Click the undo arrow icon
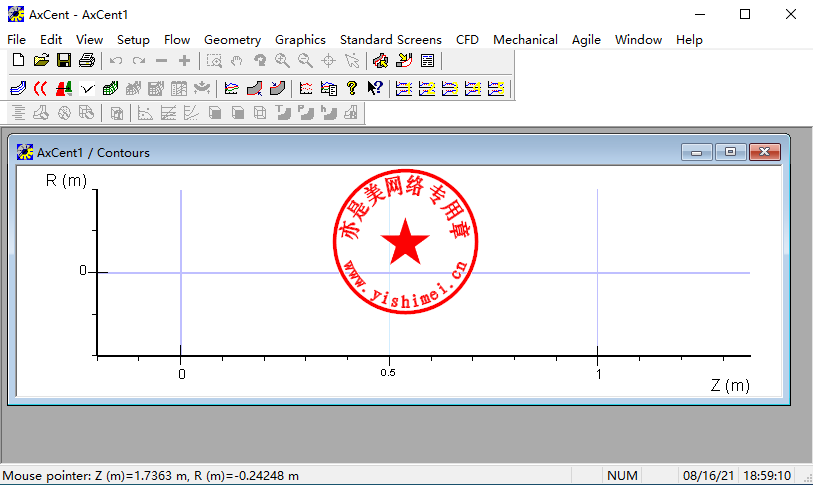Image resolution: width=813 pixels, height=485 pixels. coord(116,61)
